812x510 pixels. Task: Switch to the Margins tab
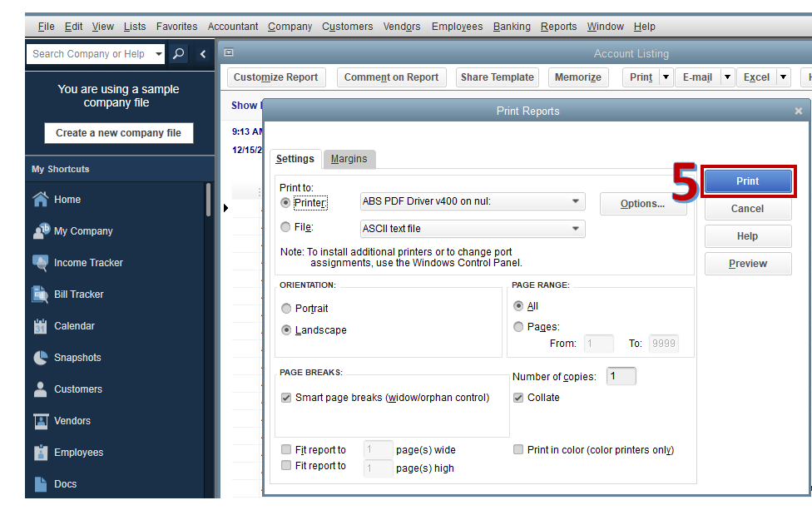349,159
